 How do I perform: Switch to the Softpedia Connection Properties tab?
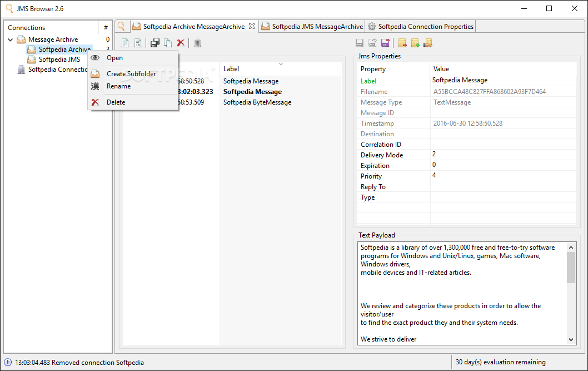coord(421,26)
